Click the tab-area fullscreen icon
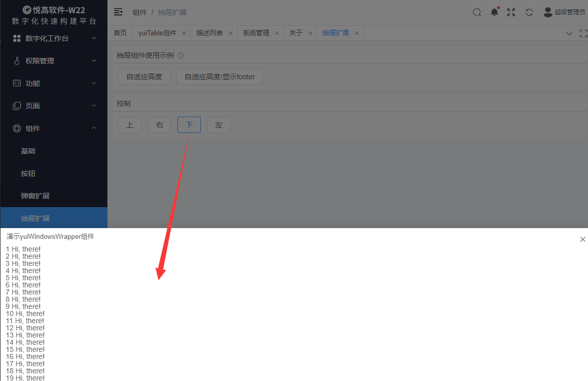588x381 pixels. (583, 33)
